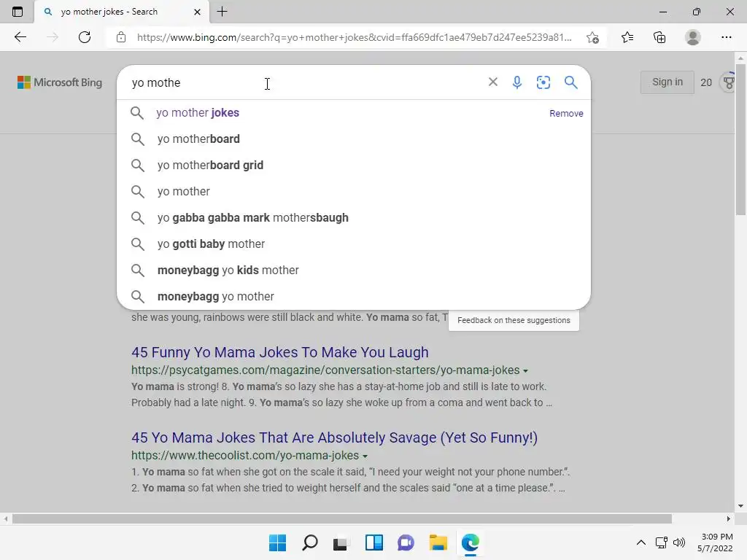
Task: Open '45 Funny Yo Mama Jokes To Make You Laugh'
Action: pos(280,352)
